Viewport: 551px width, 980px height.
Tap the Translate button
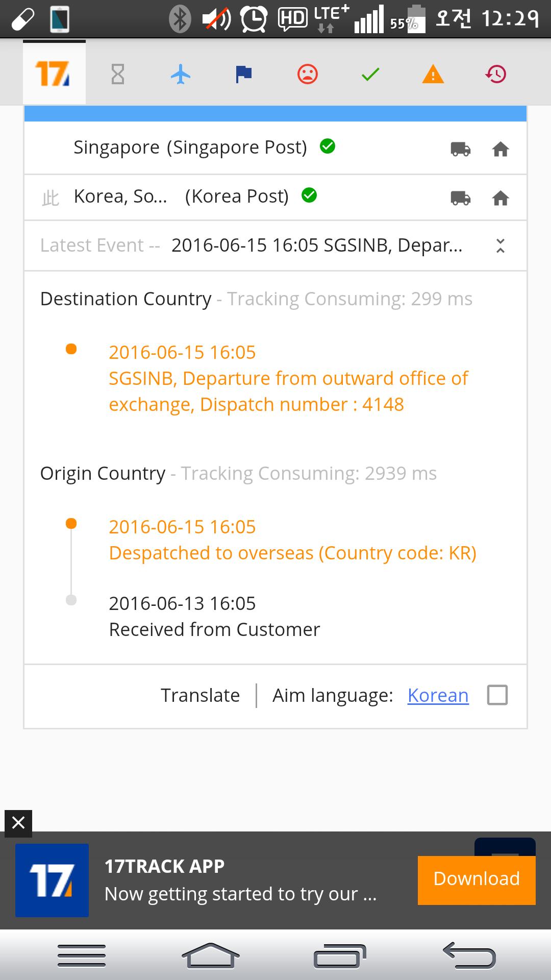click(x=200, y=695)
